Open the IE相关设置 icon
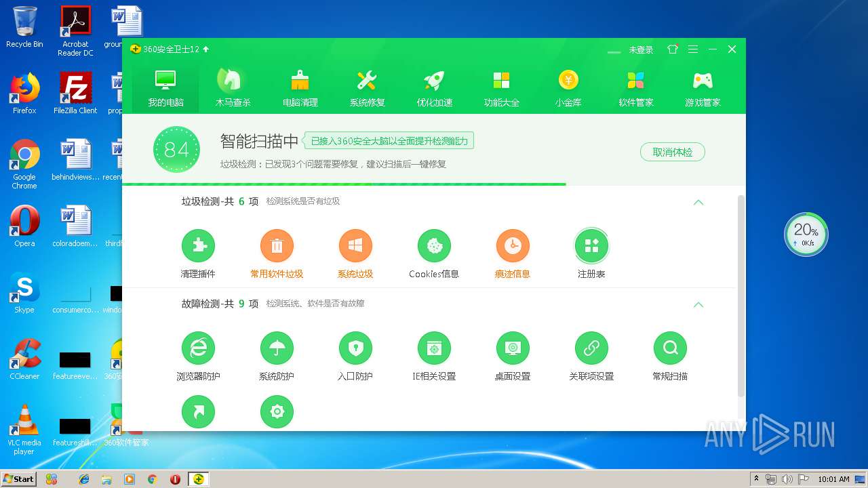 [434, 348]
